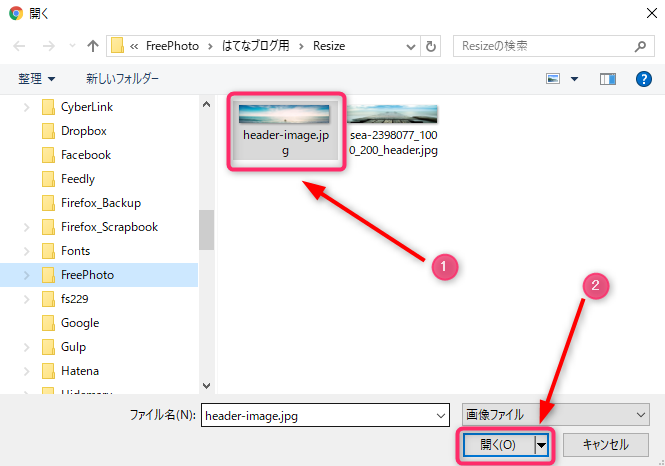665x466 pixels.
Task: Toggle the preview pane
Action: point(608,79)
